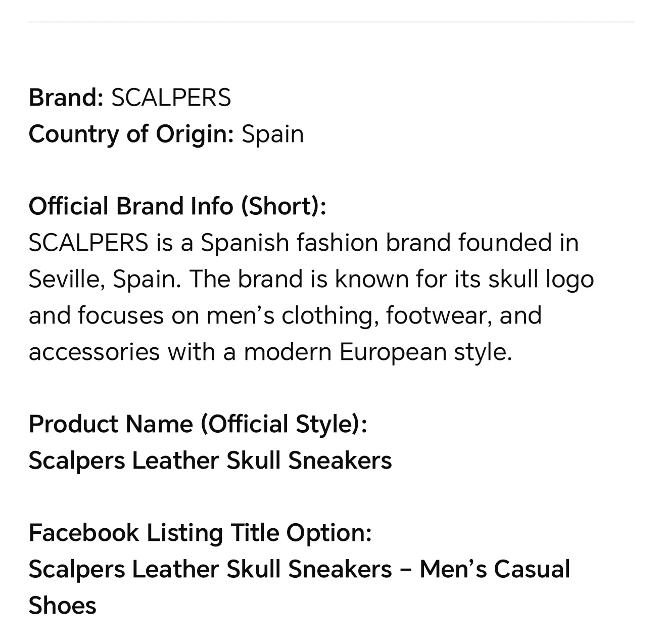
Task: Tap the Facebook Listing Title Option heading
Action: [x=200, y=533]
